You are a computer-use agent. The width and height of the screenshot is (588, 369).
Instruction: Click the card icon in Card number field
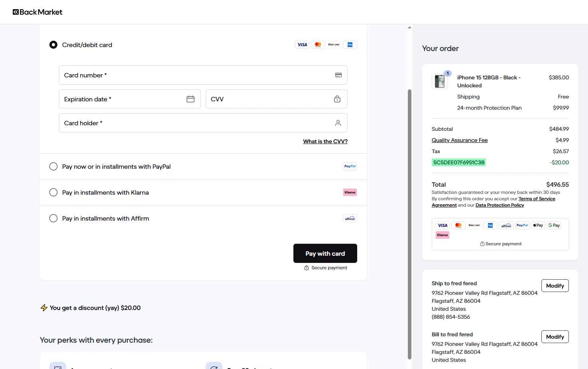pyautogui.click(x=338, y=75)
